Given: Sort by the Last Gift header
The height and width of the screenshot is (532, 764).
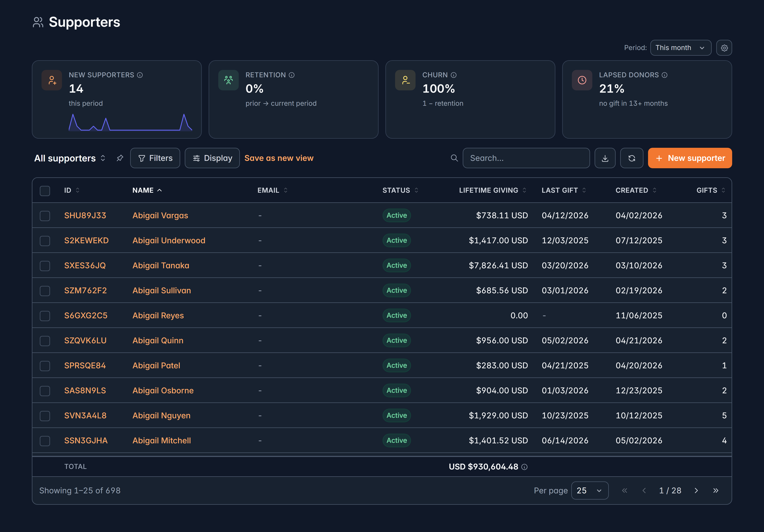Looking at the screenshot, I should point(564,190).
